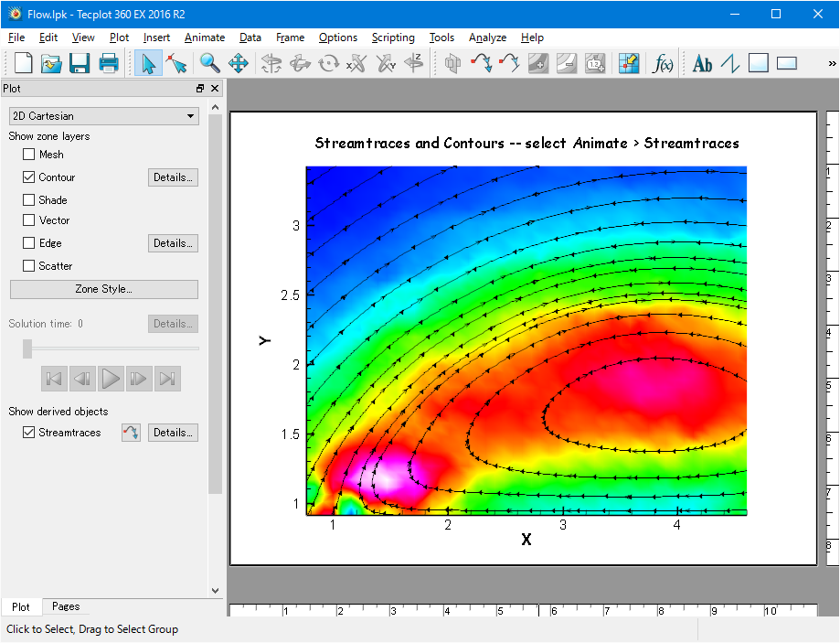This screenshot has width=840, height=643.
Task: Click the Zone Style button
Action: [x=104, y=289]
